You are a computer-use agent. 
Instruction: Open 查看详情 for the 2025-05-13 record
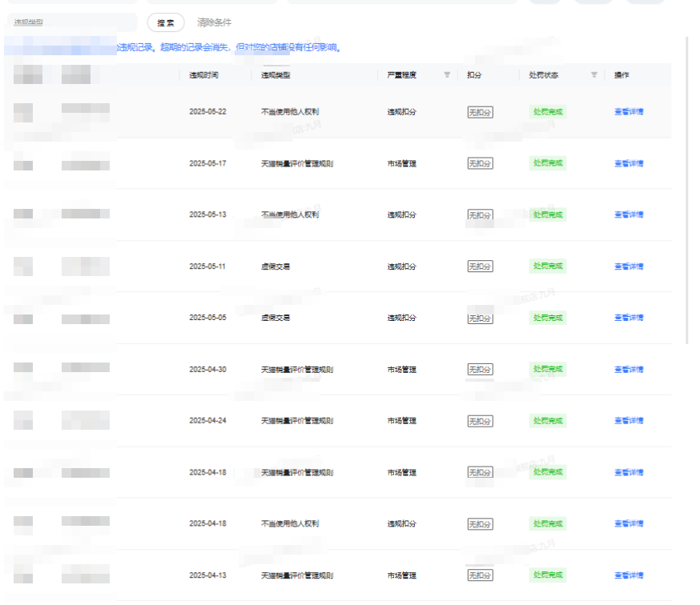coord(629,214)
